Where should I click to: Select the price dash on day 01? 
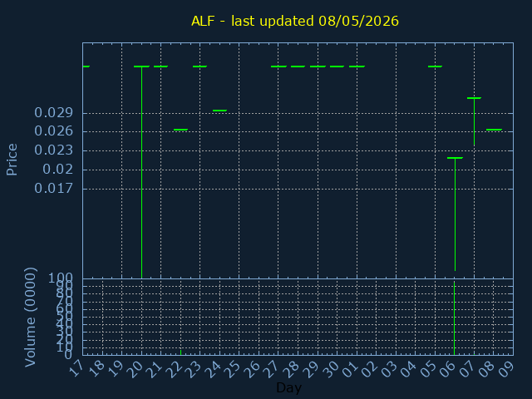coord(357,66)
